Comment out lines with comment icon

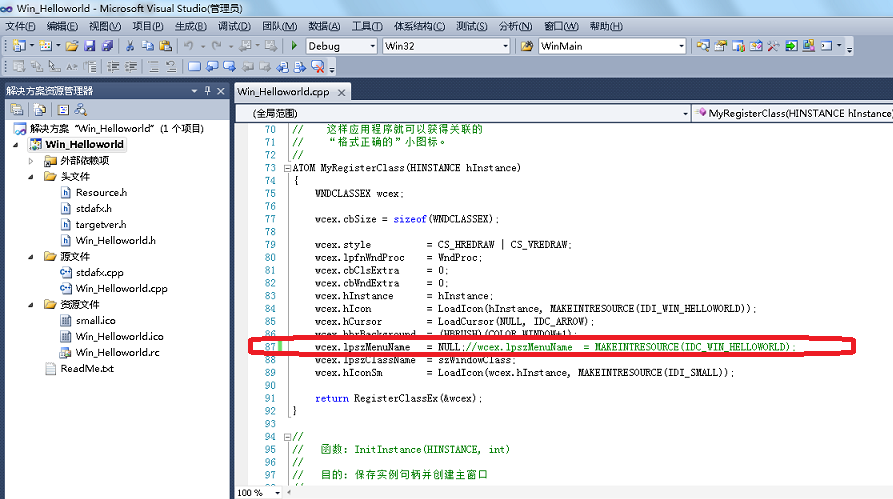[x=154, y=67]
